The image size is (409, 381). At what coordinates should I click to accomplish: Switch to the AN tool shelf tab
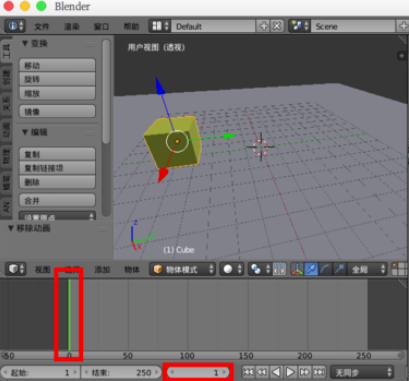tap(6, 207)
